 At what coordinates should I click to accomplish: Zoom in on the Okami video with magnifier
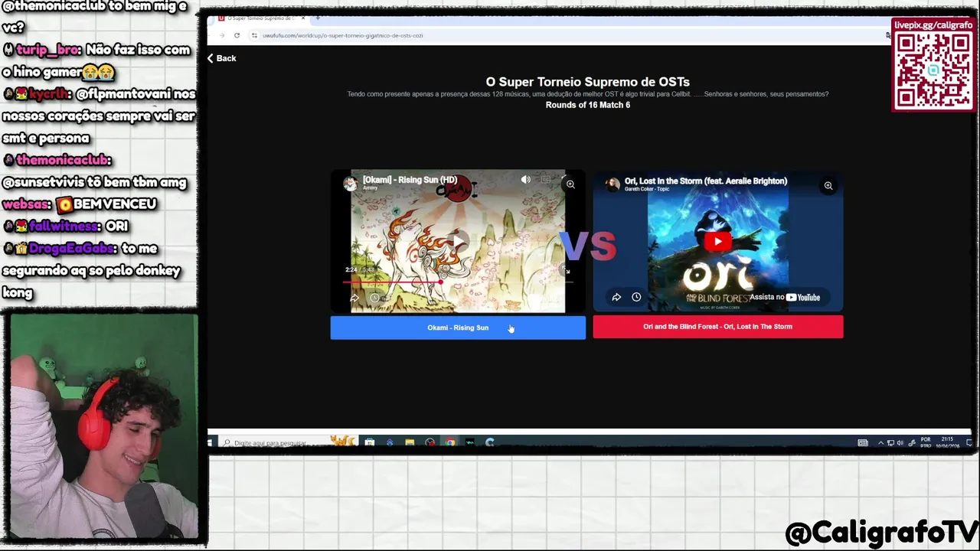click(570, 184)
